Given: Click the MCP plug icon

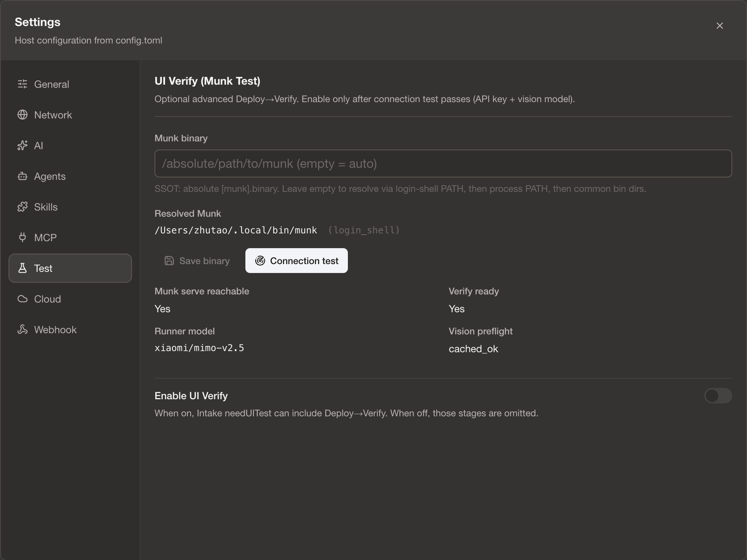Looking at the screenshot, I should [x=23, y=237].
